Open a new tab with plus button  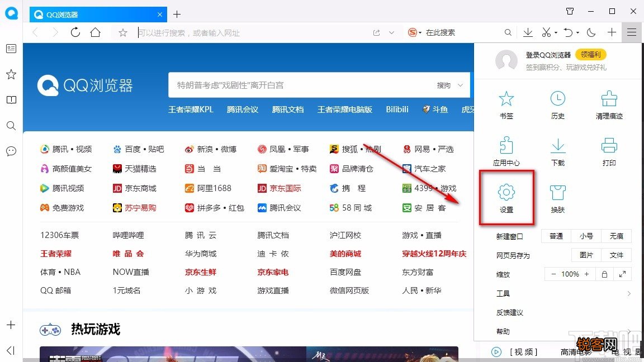click(x=177, y=15)
